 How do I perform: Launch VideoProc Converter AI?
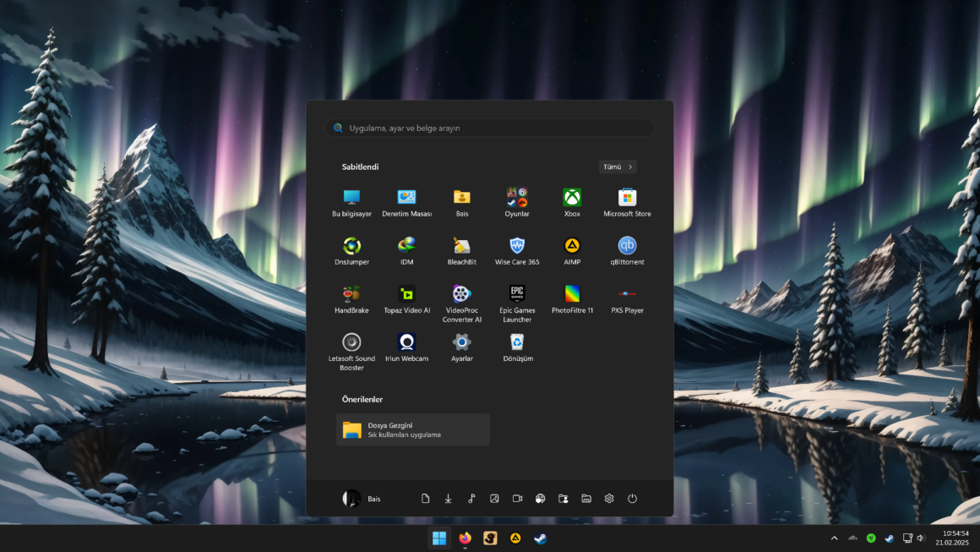[x=462, y=303]
